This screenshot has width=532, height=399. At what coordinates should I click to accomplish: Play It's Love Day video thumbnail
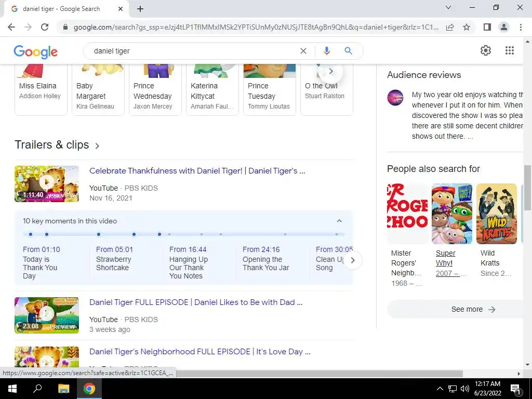(x=47, y=357)
